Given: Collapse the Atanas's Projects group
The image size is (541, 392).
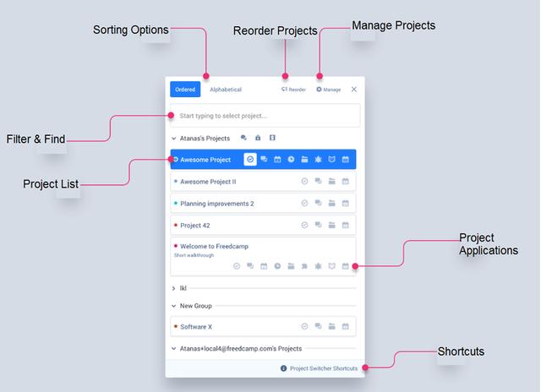Looking at the screenshot, I should (x=173, y=137).
